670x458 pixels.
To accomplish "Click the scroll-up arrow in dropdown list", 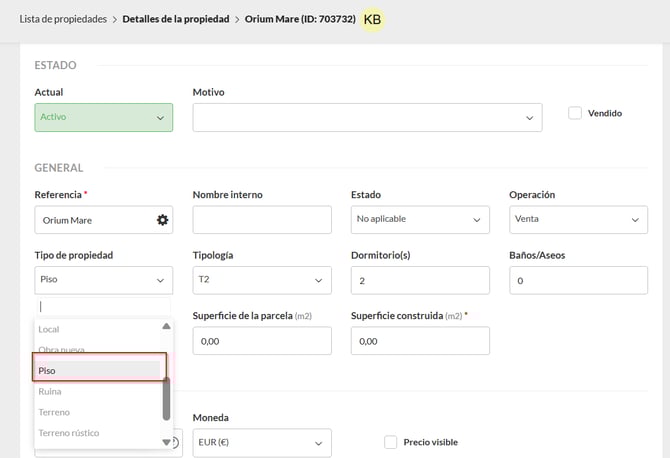I will pos(166,326).
